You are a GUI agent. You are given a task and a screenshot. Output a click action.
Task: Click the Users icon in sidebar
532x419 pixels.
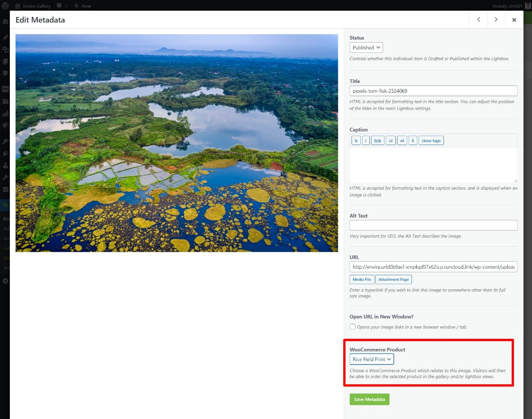pos(5,165)
